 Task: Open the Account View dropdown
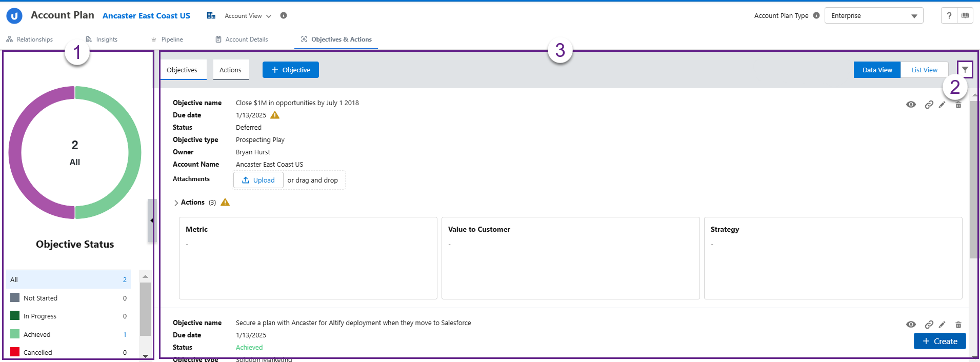click(248, 16)
